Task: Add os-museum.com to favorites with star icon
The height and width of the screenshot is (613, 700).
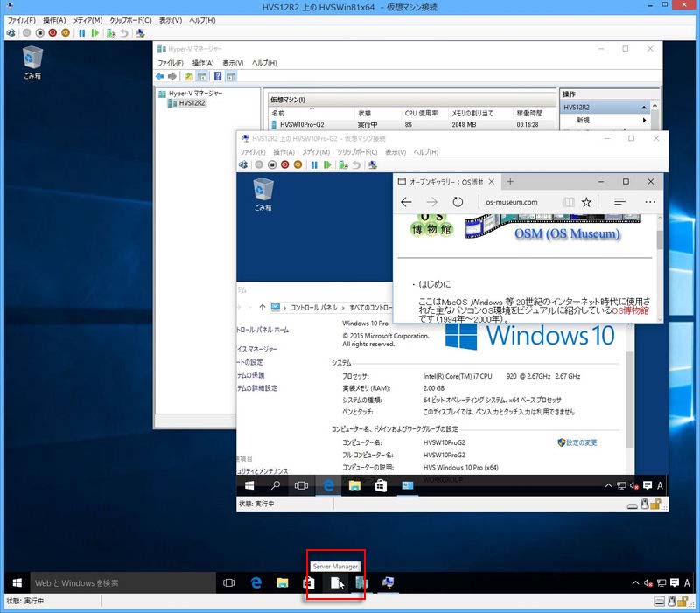Action: (x=586, y=202)
